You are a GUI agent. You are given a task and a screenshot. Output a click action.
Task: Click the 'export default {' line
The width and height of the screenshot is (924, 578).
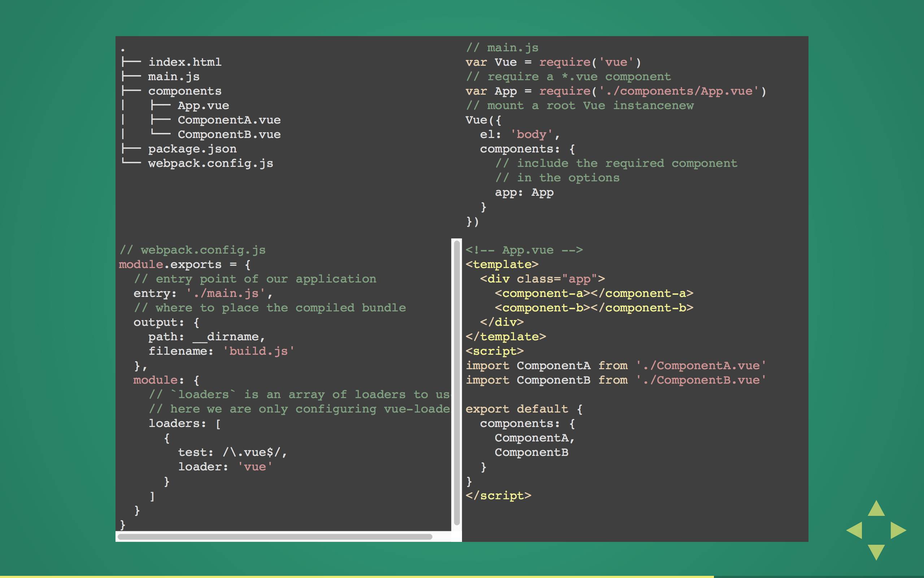point(524,409)
